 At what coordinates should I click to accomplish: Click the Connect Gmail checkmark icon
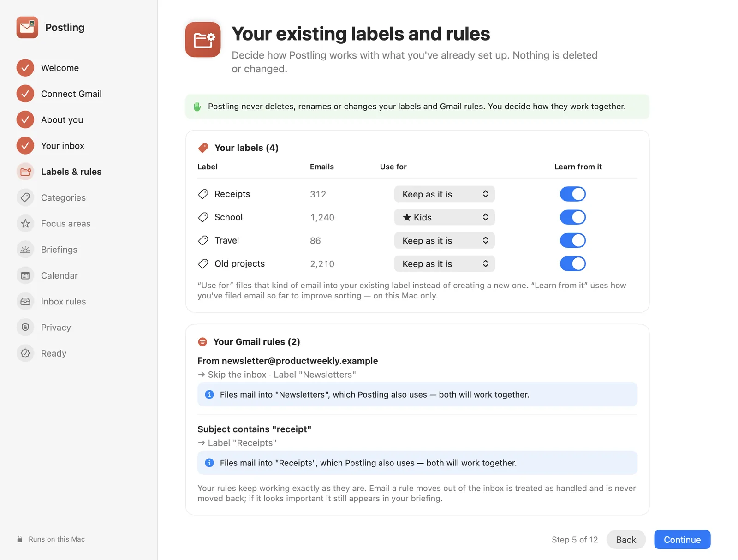[x=25, y=94]
